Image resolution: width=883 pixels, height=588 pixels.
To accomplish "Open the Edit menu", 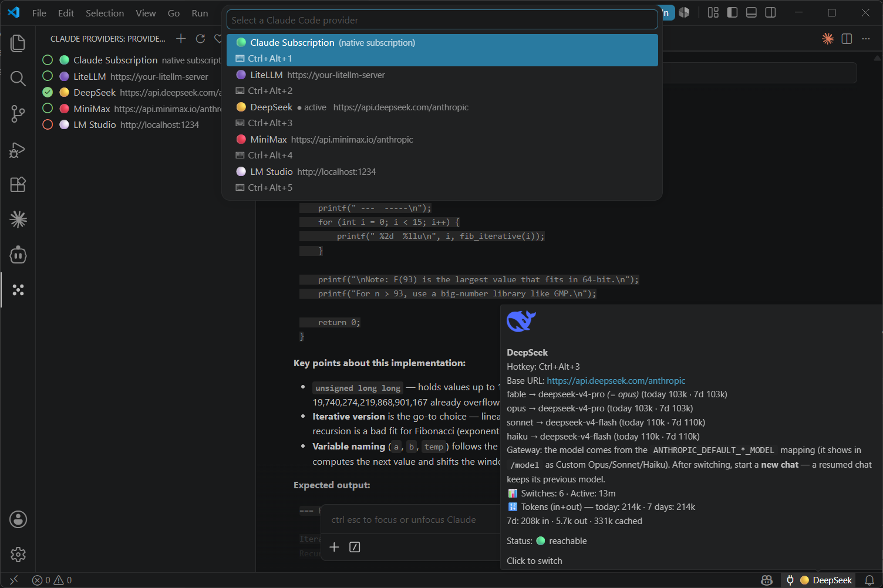I will [66, 13].
